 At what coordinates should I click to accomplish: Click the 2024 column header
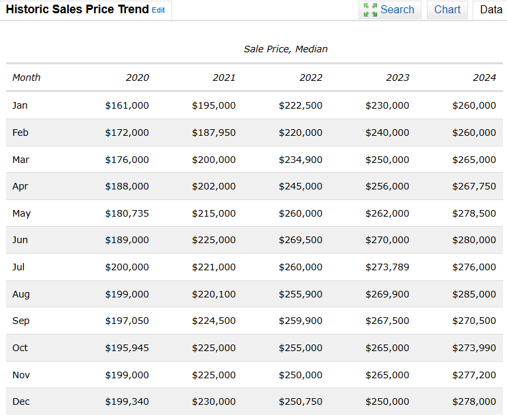[484, 78]
